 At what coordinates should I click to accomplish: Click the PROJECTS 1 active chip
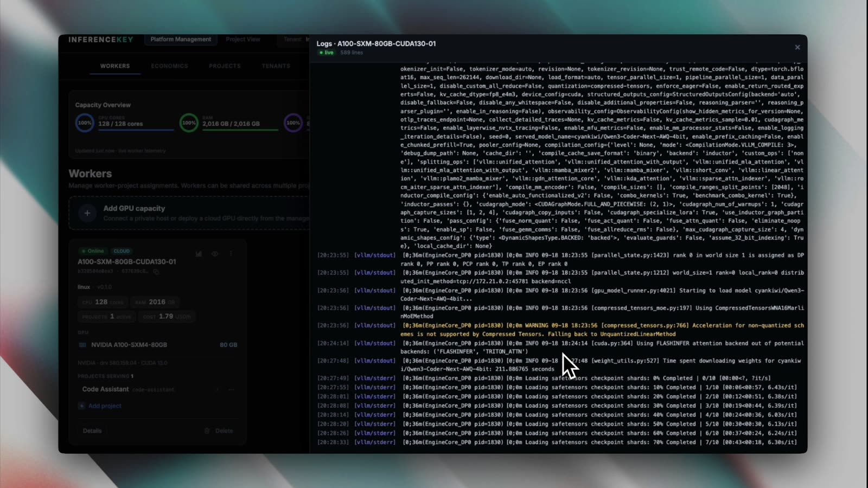pyautogui.click(x=106, y=316)
